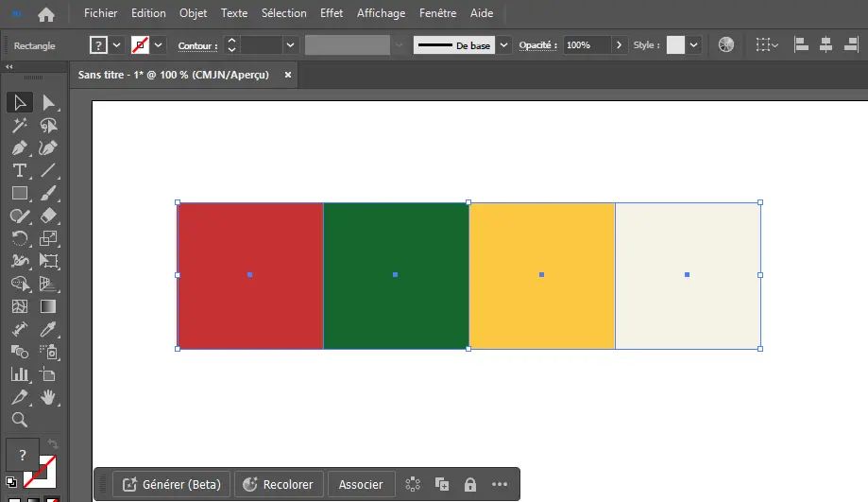Select the Eyedropper tool
This screenshot has height=502, width=868.
click(49, 329)
